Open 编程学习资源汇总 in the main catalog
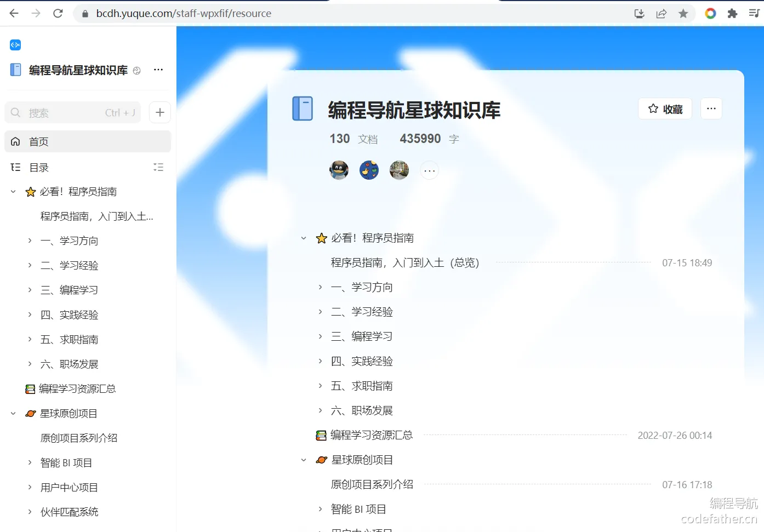764x532 pixels. click(372, 436)
